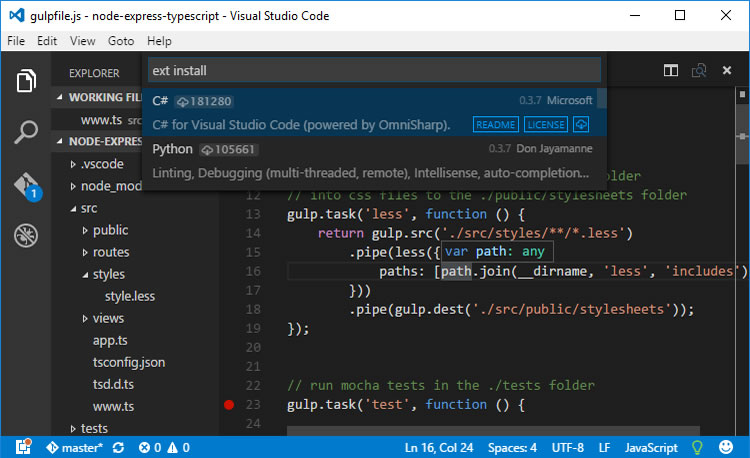Collapse the NODE-EXPRESS project section
The width and height of the screenshot is (750, 458).
coord(59,141)
